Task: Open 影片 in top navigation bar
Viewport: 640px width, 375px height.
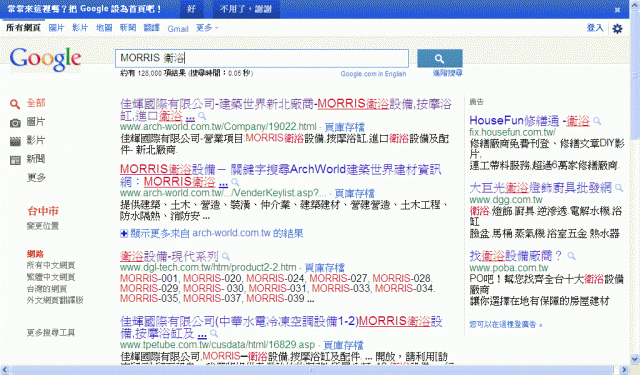Action: click(x=80, y=28)
